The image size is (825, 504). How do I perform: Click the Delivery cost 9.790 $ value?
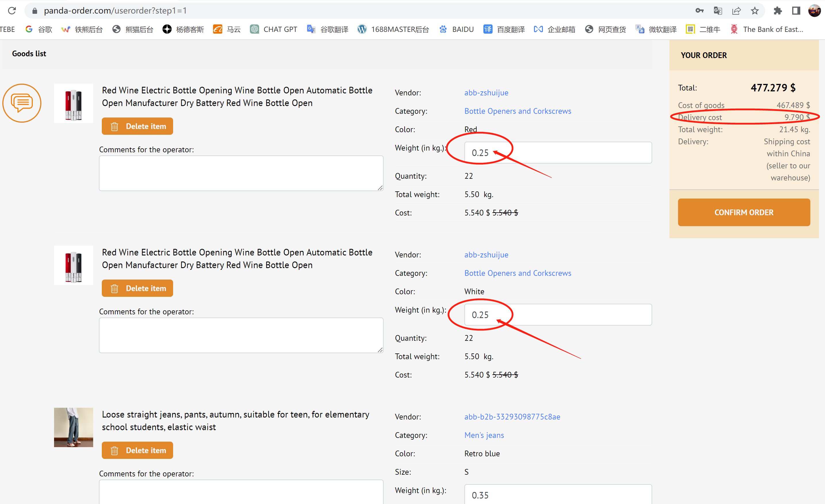pos(797,117)
